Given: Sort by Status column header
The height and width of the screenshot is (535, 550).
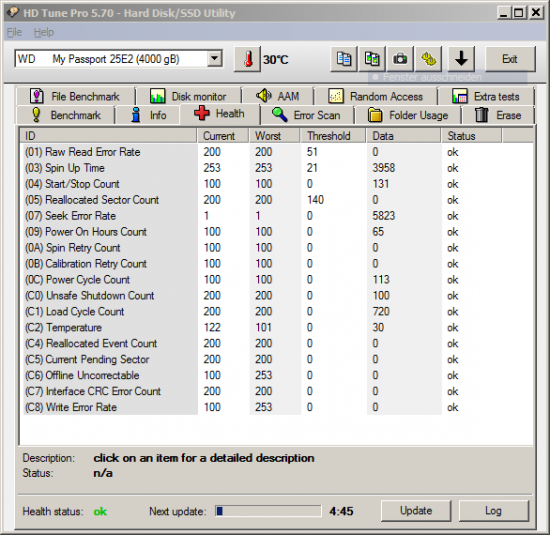Looking at the screenshot, I should coord(472,136).
